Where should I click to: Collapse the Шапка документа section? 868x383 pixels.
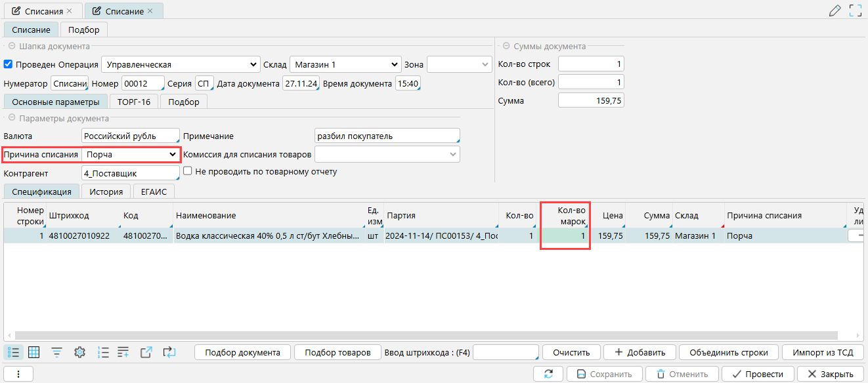11,47
